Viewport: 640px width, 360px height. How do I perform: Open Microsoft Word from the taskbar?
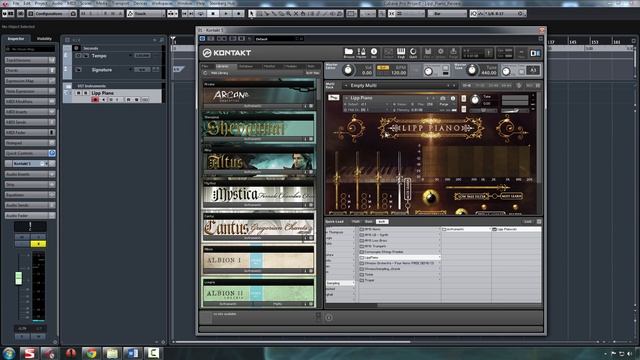click(132, 353)
